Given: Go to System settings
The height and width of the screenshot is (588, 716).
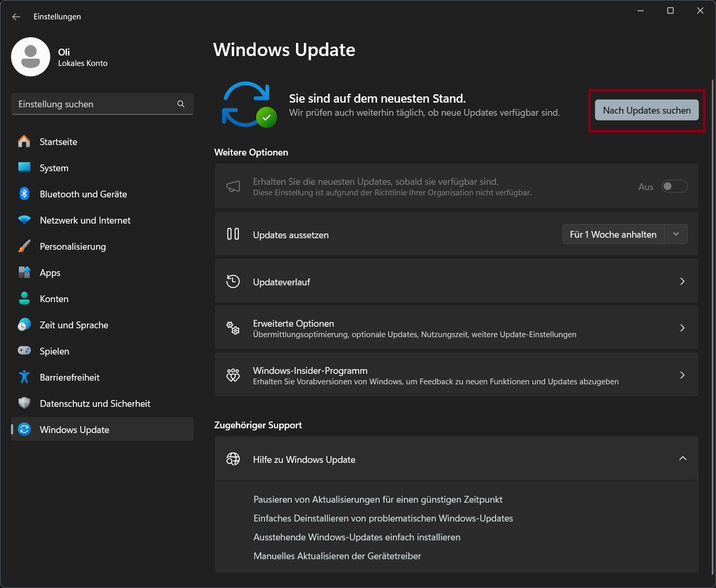Looking at the screenshot, I should 102,168.
